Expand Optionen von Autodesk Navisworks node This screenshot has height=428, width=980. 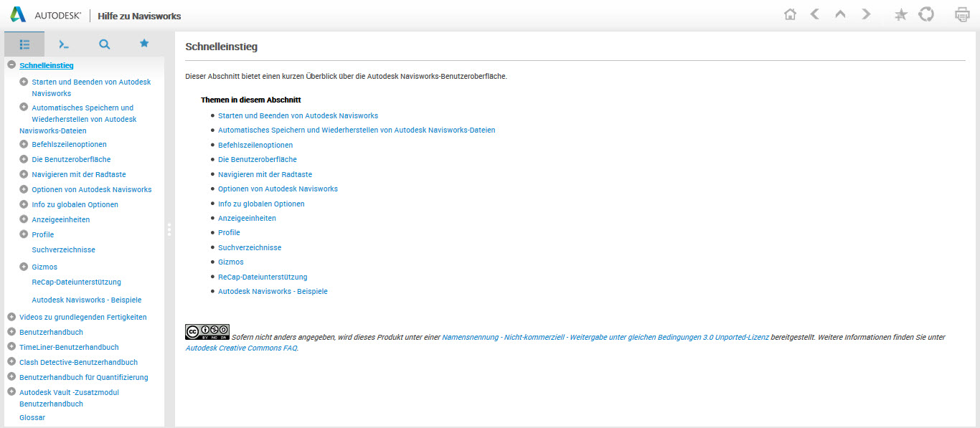click(x=24, y=189)
